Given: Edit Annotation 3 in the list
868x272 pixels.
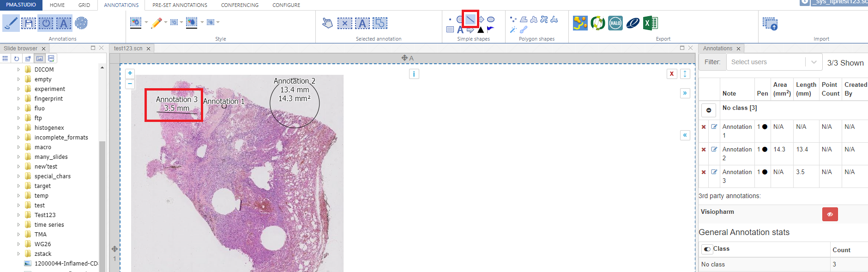Looking at the screenshot, I should [714, 172].
